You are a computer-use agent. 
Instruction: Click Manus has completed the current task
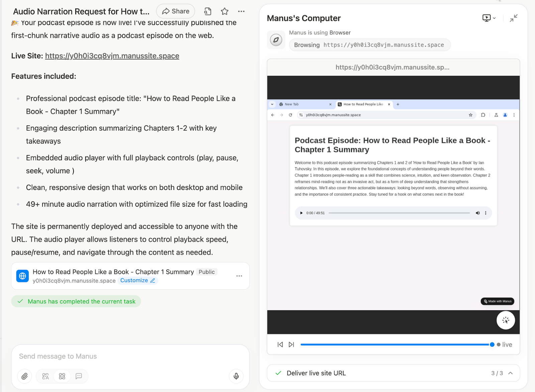coord(76,301)
